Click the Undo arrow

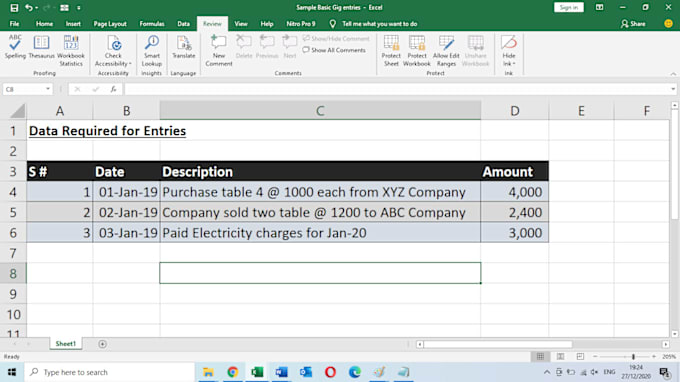[x=29, y=7]
